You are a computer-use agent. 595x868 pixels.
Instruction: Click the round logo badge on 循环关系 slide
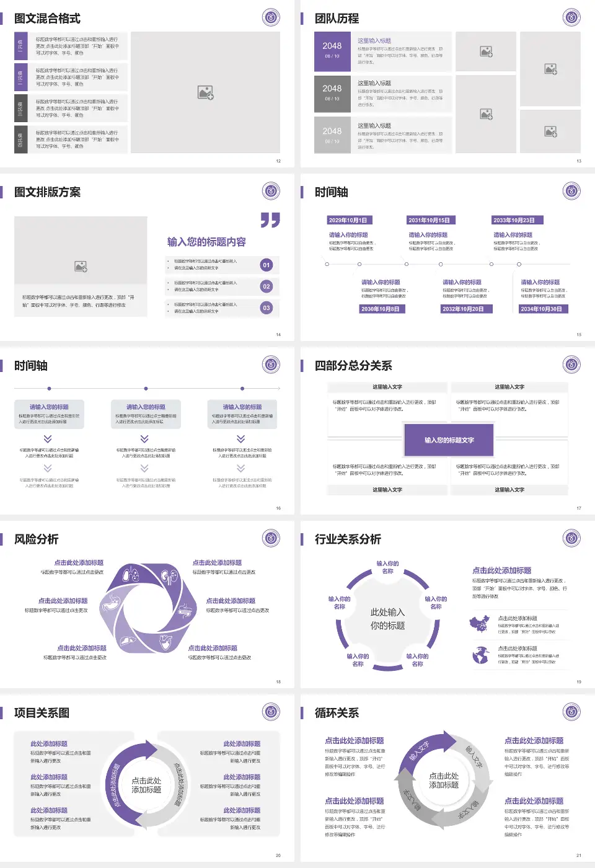(x=571, y=712)
